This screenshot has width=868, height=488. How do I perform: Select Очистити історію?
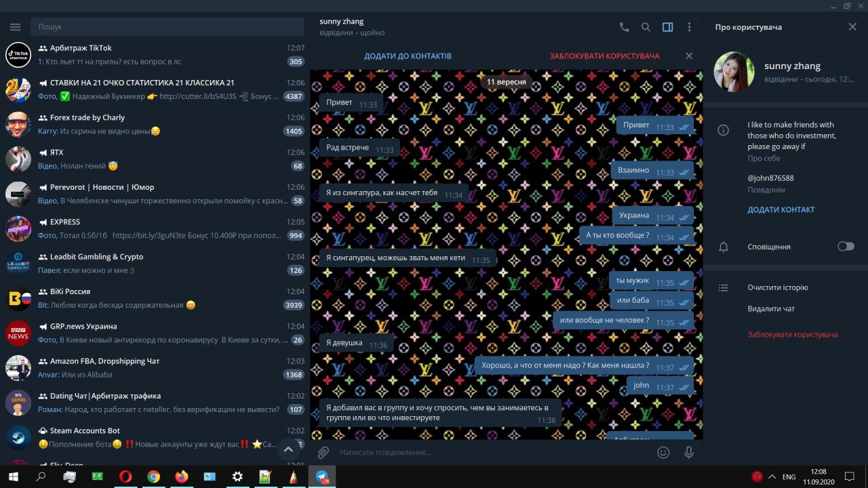point(778,288)
